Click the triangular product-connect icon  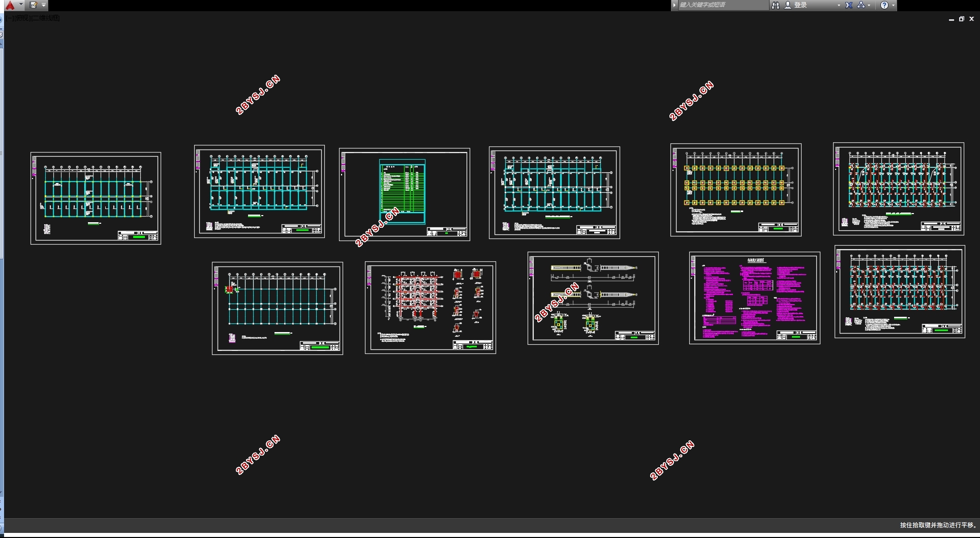tap(861, 5)
